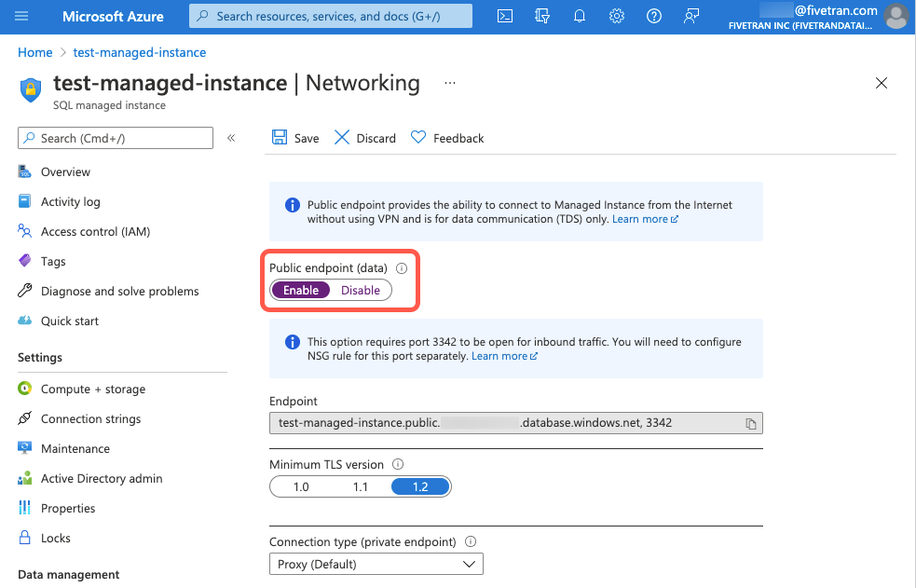Enable the public endpoint
Image resolution: width=916 pixels, height=588 pixels.
coord(301,290)
